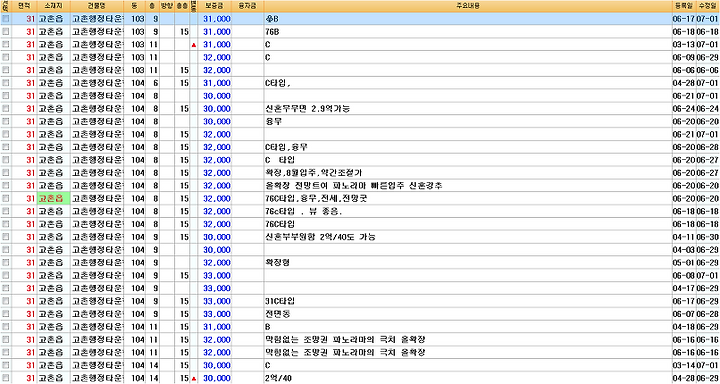Tick the checkbox for the 확장,8월입주 row
This screenshot has height=384, width=720.
pos(6,173)
